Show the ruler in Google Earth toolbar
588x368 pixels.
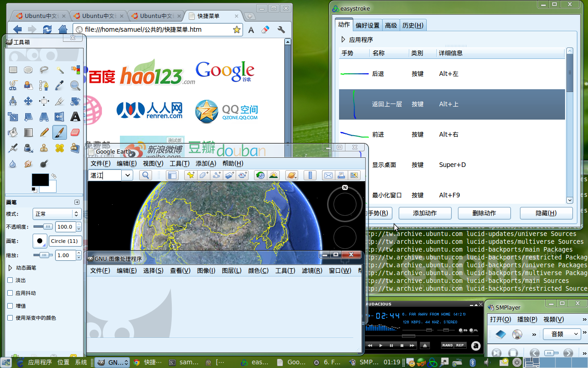tap(310, 175)
